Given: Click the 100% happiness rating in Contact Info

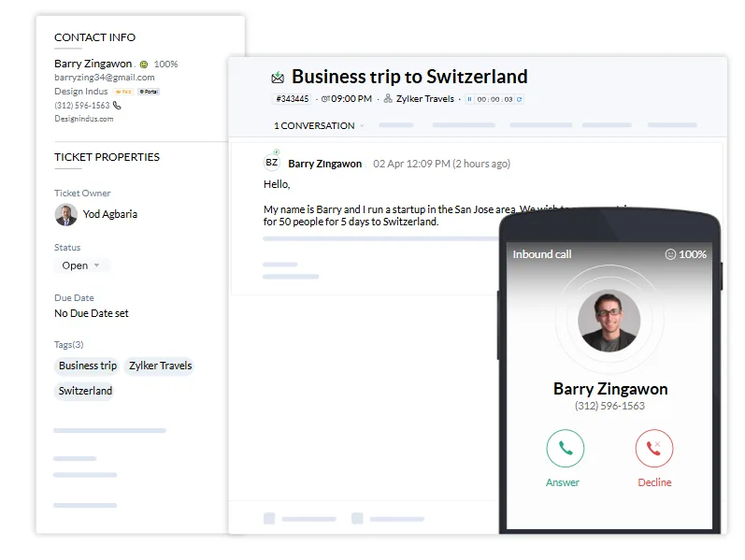Looking at the screenshot, I should 165,65.
